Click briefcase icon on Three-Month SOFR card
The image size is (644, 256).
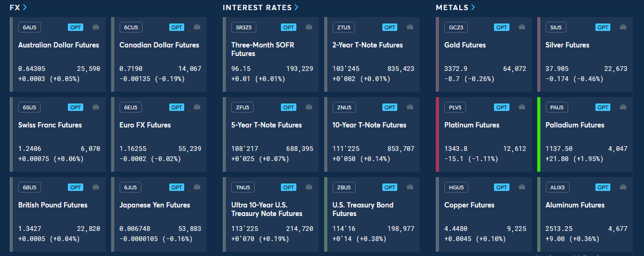(308, 27)
